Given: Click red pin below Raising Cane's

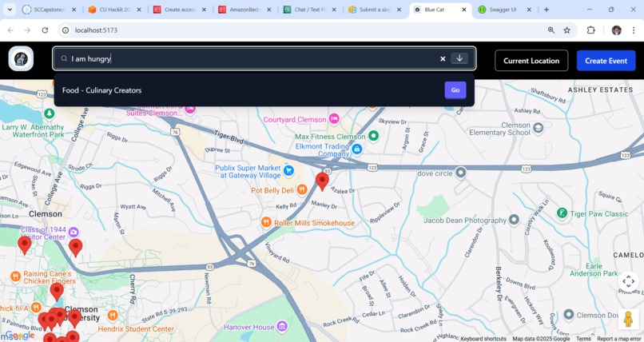Looking at the screenshot, I should point(57,292).
